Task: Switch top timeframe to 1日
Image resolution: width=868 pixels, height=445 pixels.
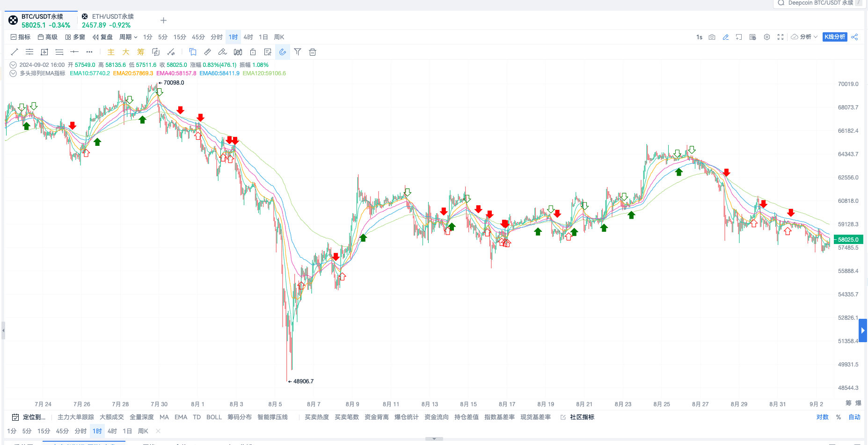Action: [263, 37]
